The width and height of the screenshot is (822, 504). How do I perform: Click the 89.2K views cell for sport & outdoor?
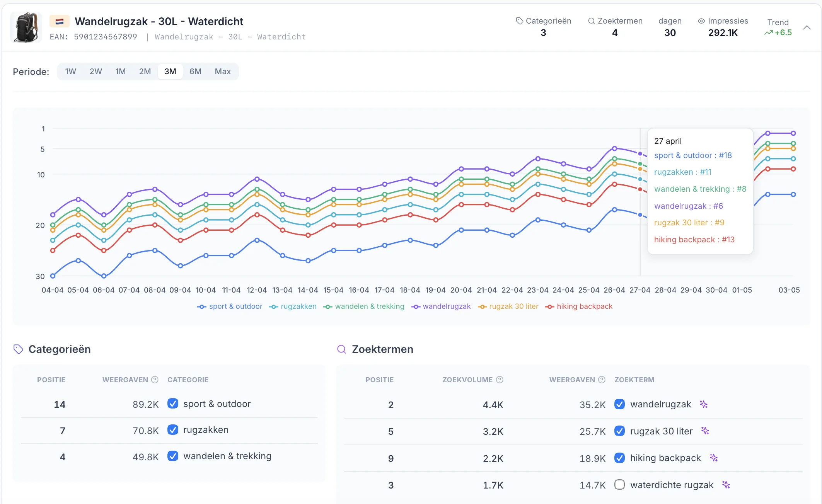[x=145, y=404]
